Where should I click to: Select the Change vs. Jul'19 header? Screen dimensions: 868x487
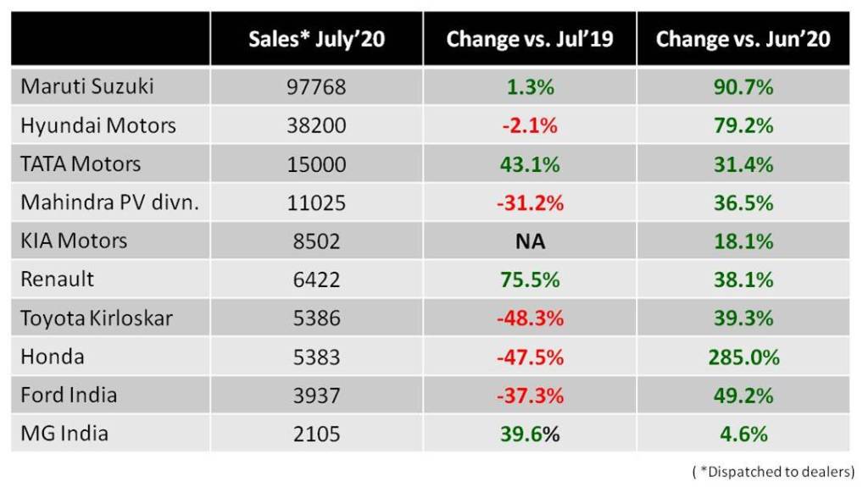tap(530, 39)
